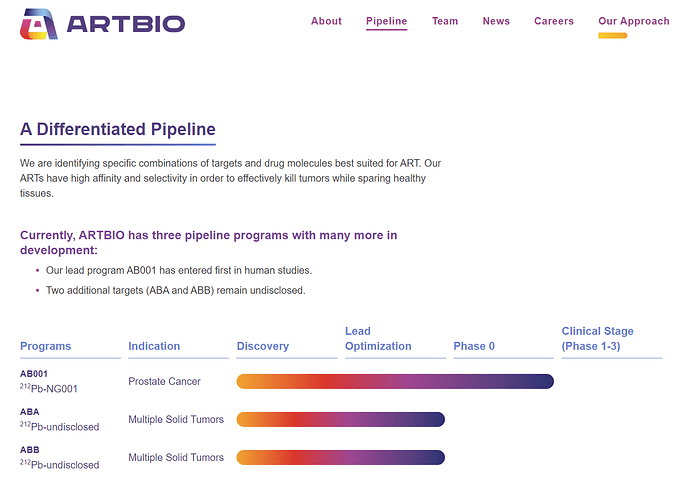Select the Clinical Stage (Phase 1-3) header

pos(597,338)
